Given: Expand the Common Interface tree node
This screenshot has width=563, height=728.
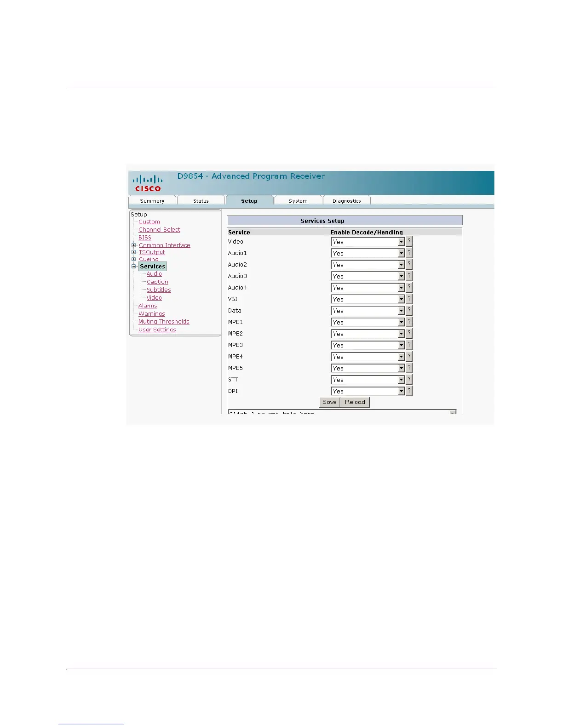Looking at the screenshot, I should 134,245.
